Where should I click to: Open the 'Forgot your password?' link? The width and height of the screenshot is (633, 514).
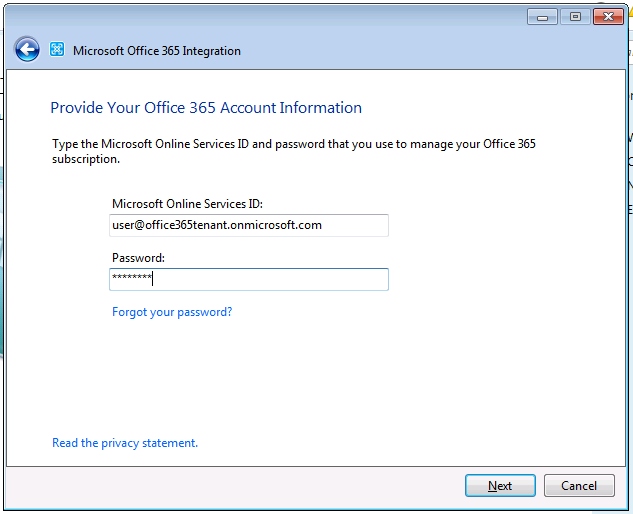[172, 312]
